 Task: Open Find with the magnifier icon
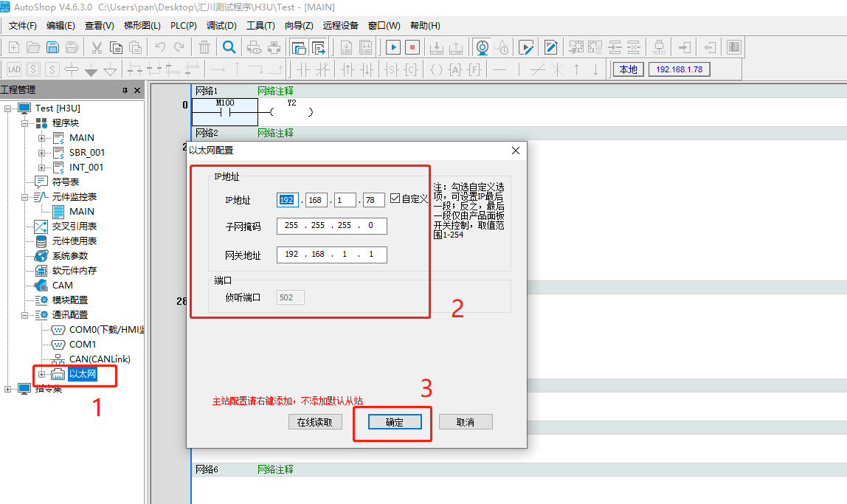point(229,47)
